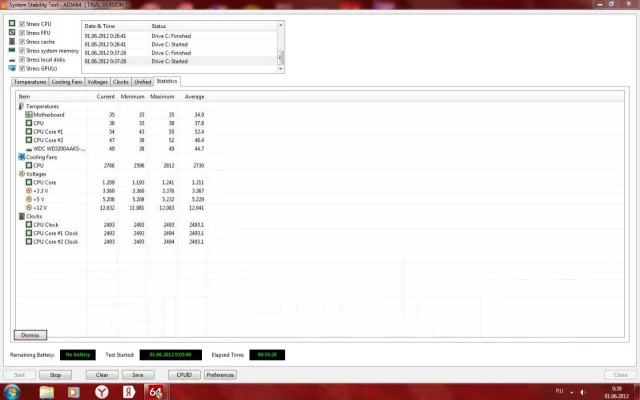Screen dimensions: 640x400
Task: Click the CPU Clock row icon
Action: pyautogui.click(x=29, y=224)
